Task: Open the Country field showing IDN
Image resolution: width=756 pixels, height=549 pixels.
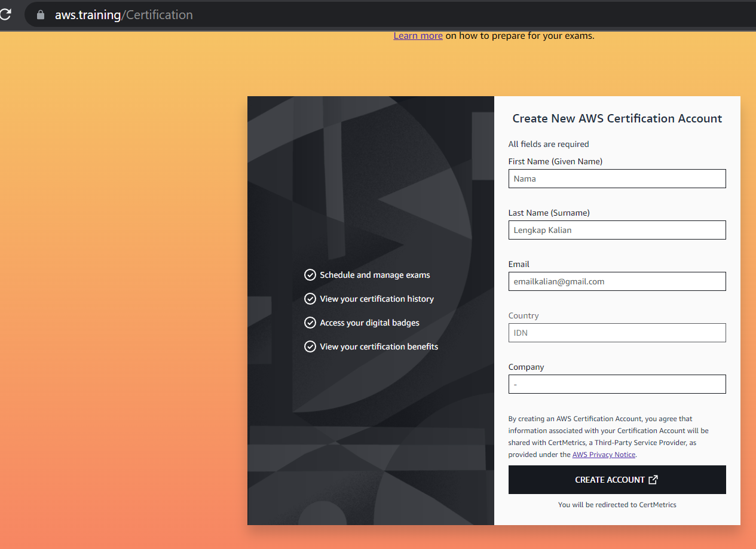Action: pos(617,333)
